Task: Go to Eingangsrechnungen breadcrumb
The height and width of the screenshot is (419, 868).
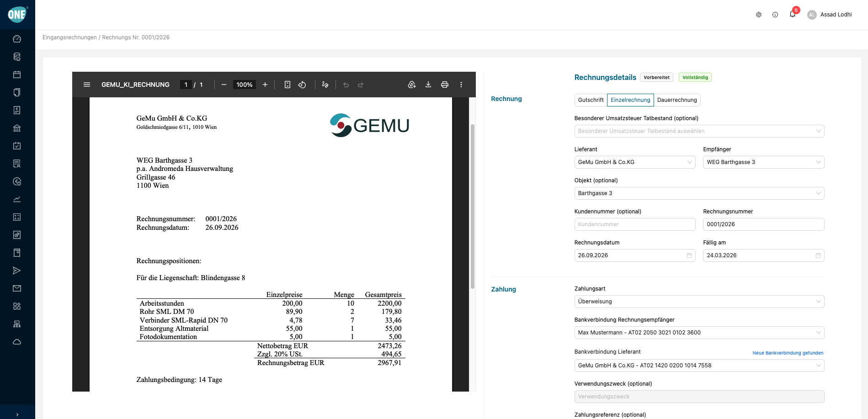Action: point(69,37)
